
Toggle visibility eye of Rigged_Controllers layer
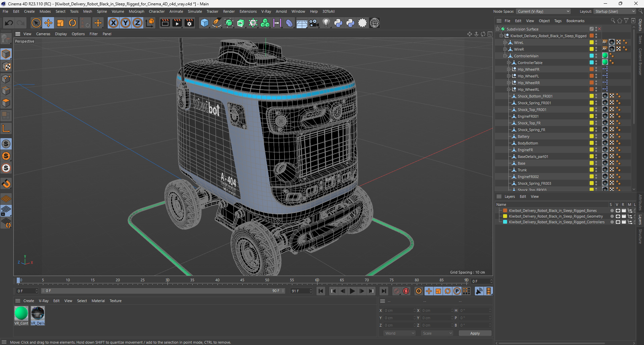[x=618, y=222]
